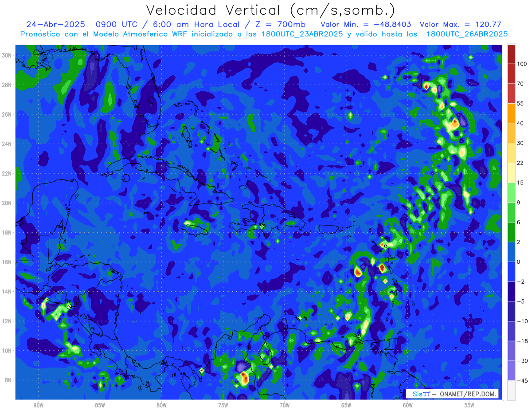Click the colorbar value 70
The height and width of the screenshot is (411, 532).
click(520, 83)
